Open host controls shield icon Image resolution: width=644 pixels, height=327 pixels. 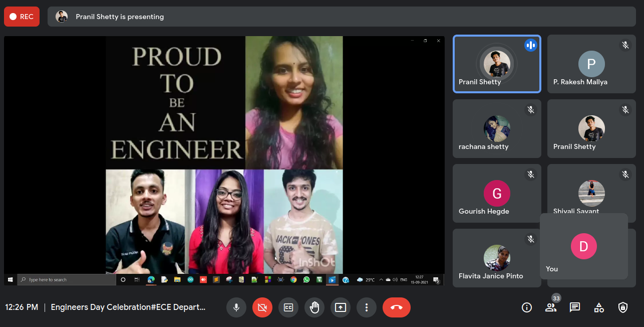[623, 307]
